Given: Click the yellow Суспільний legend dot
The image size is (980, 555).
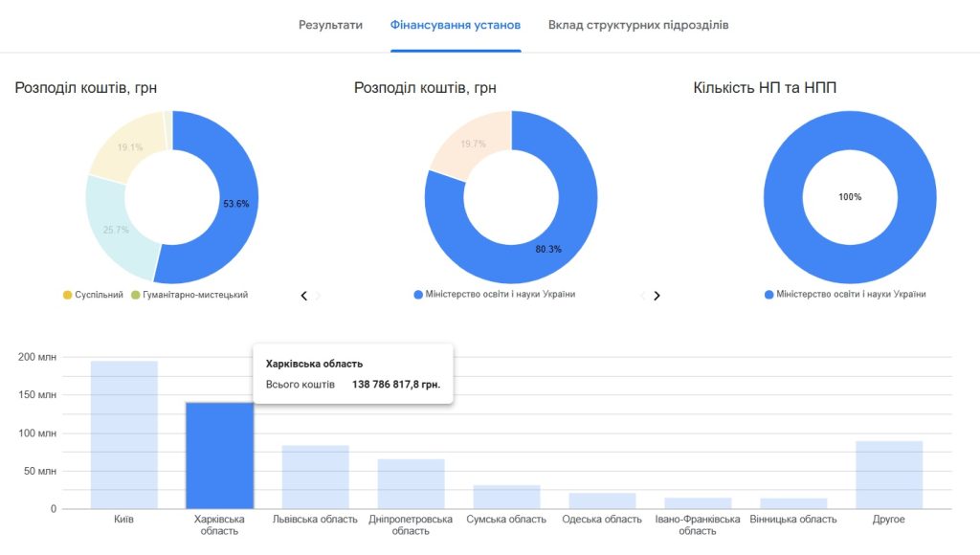Looking at the screenshot, I should (x=67, y=295).
